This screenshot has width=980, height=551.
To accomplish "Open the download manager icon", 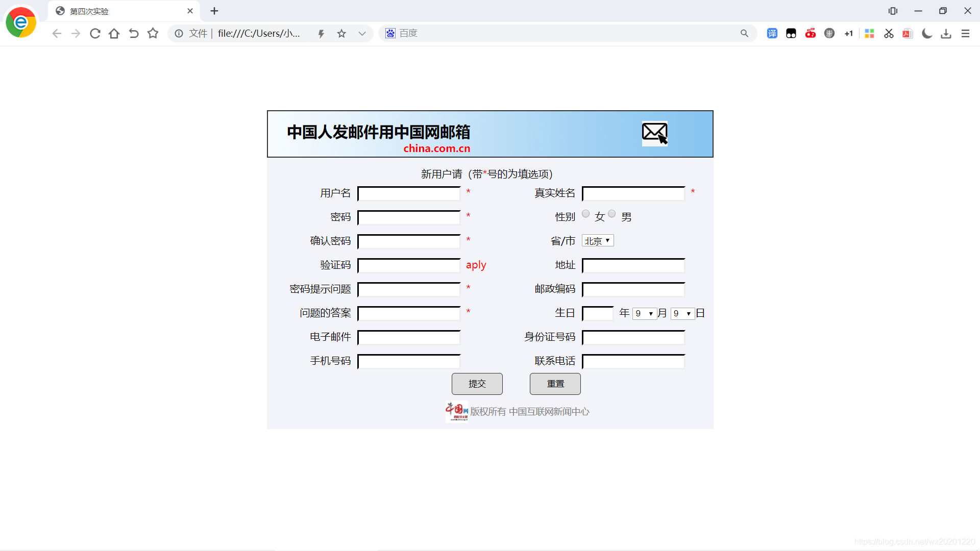I will tap(946, 33).
